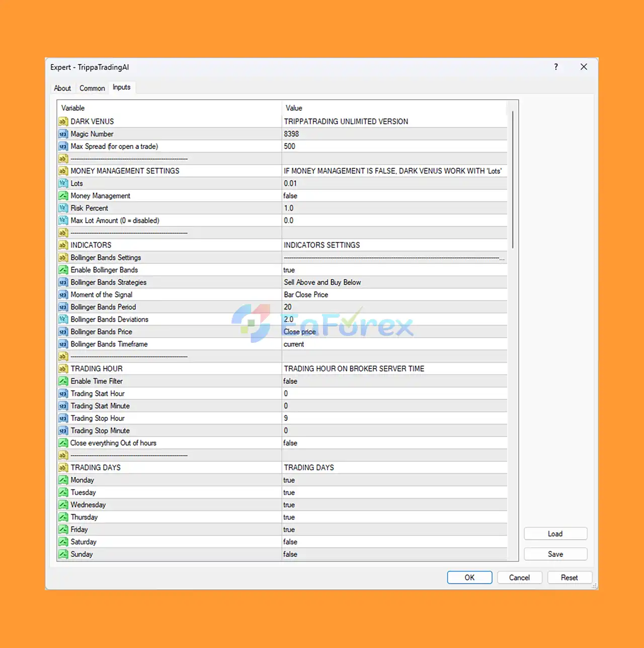The width and height of the screenshot is (644, 648).
Task: Toggle the Money Management false value
Action: click(394, 196)
